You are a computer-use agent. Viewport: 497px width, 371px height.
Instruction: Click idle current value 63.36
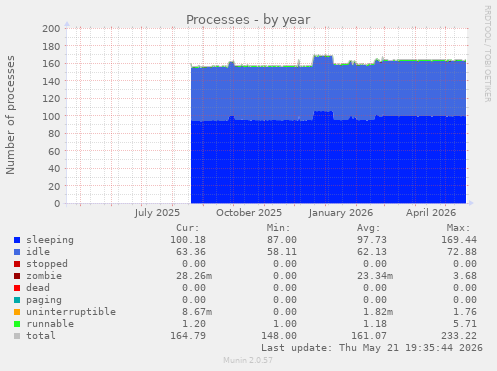[x=191, y=252]
